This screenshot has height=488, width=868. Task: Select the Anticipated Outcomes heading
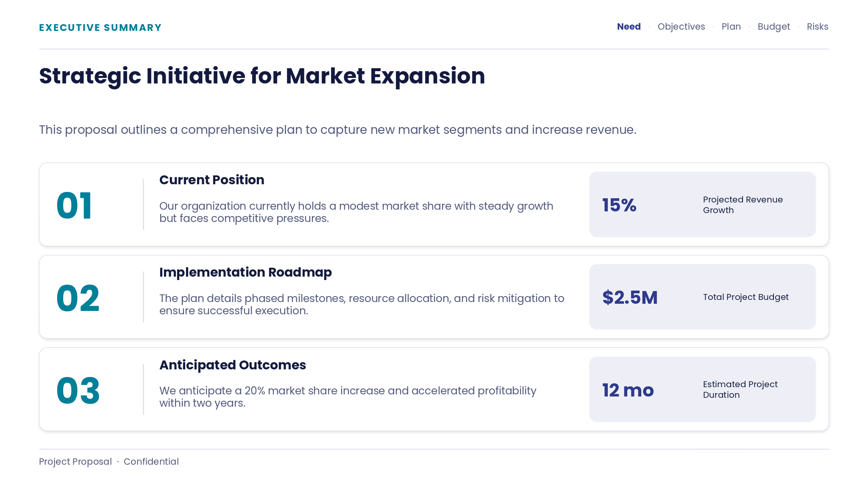233,365
